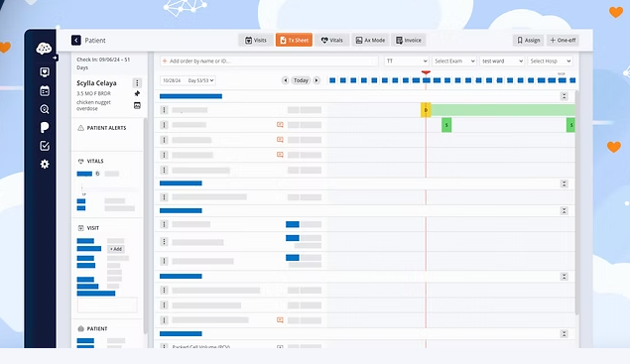
Task: Click the image icon beside chicken nugget overdose
Action: click(137, 105)
